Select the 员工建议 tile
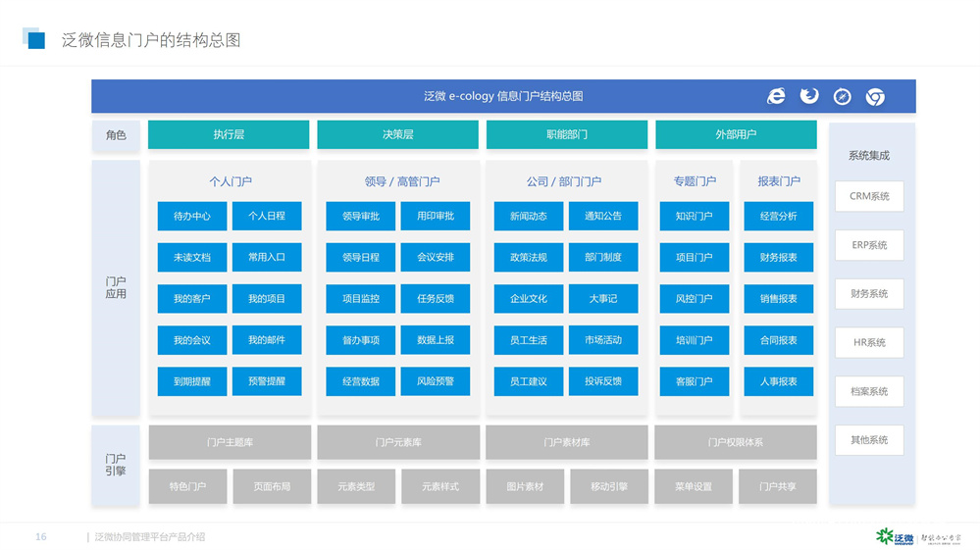This screenshot has height=550, width=980. pyautogui.click(x=529, y=381)
